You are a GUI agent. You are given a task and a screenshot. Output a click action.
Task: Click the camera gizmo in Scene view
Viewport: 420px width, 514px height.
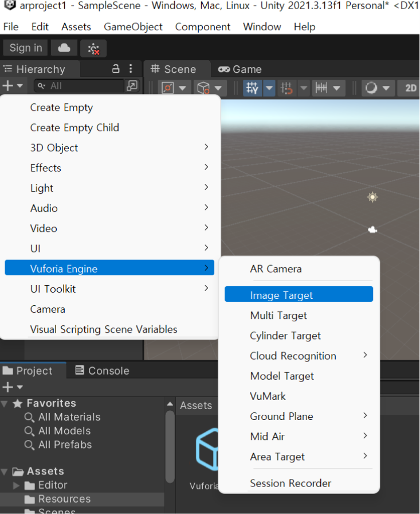[x=372, y=230]
